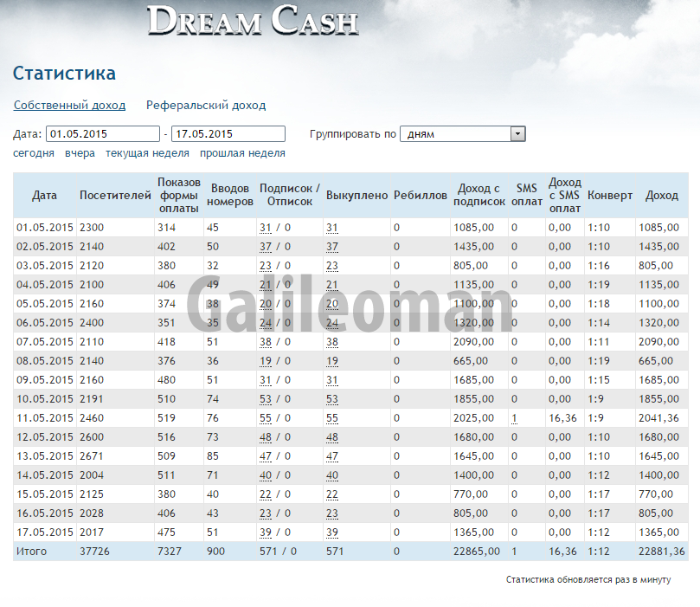Open subscriptions link 39 for 17.05.2015
Screen dimensions: 700x607
266,533
